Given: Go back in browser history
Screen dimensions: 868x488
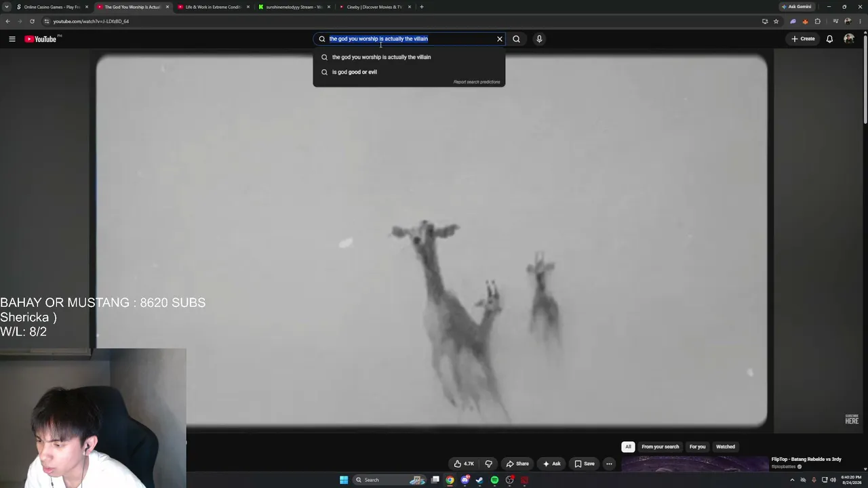Looking at the screenshot, I should point(7,21).
